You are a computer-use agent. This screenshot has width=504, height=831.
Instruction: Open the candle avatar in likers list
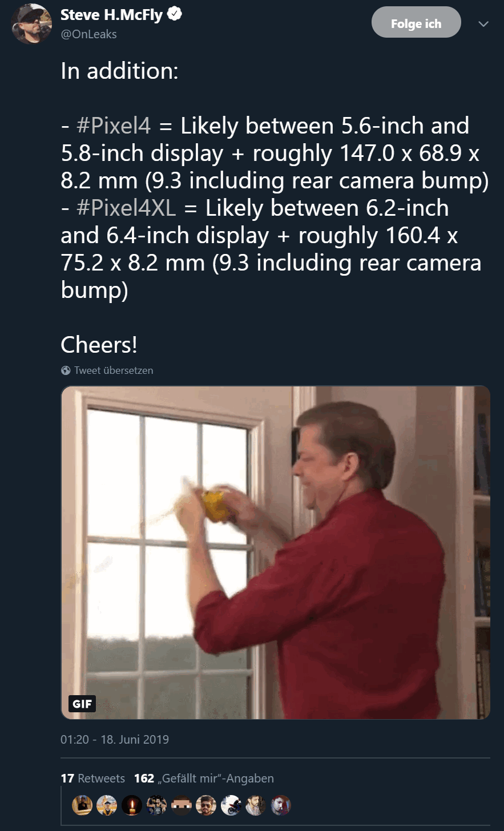(132, 805)
